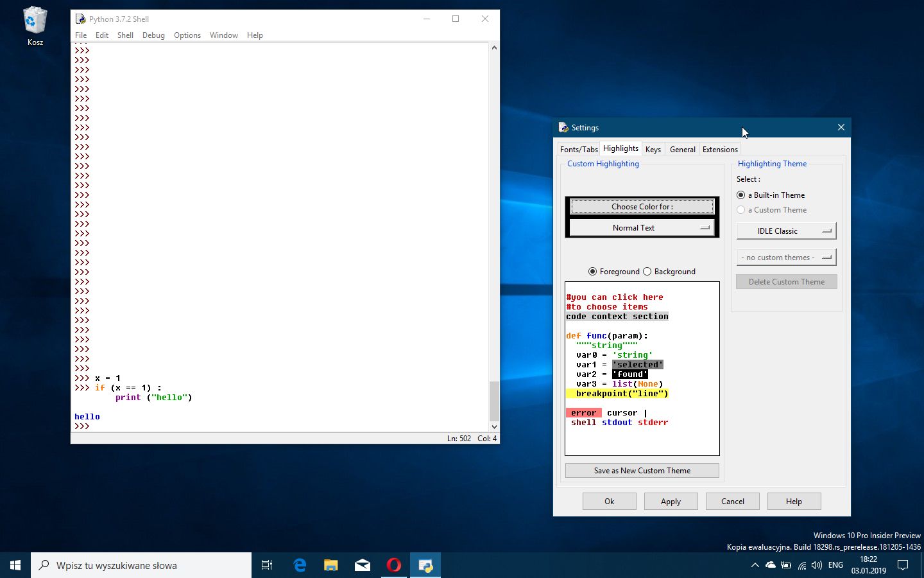This screenshot has height=578, width=924.
Task: Open the IDLE Classic theme dropdown
Action: [x=786, y=231]
